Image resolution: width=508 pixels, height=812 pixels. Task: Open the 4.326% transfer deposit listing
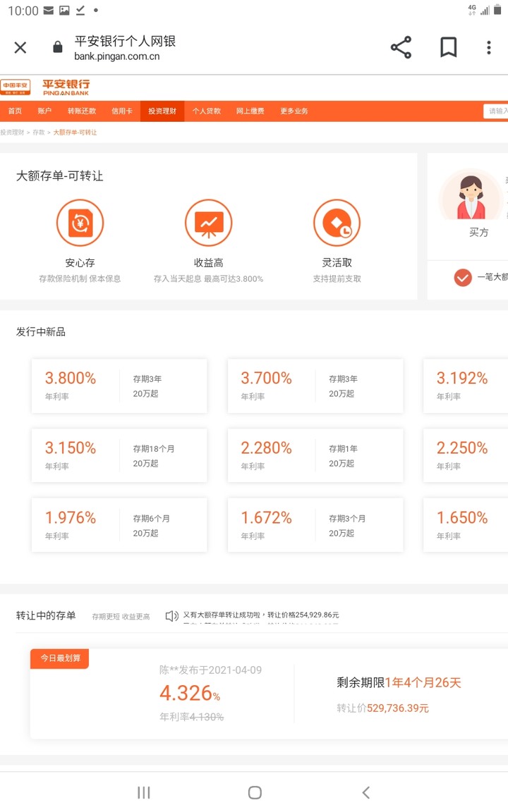point(269,694)
